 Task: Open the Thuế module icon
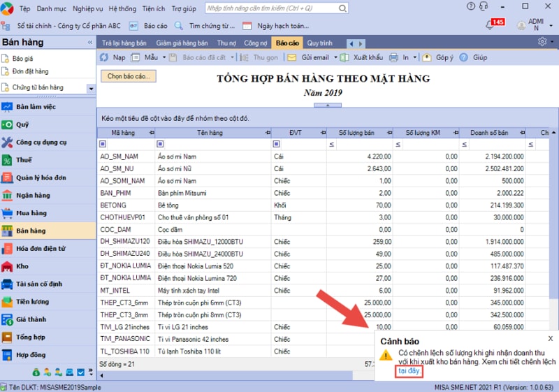(x=7, y=160)
